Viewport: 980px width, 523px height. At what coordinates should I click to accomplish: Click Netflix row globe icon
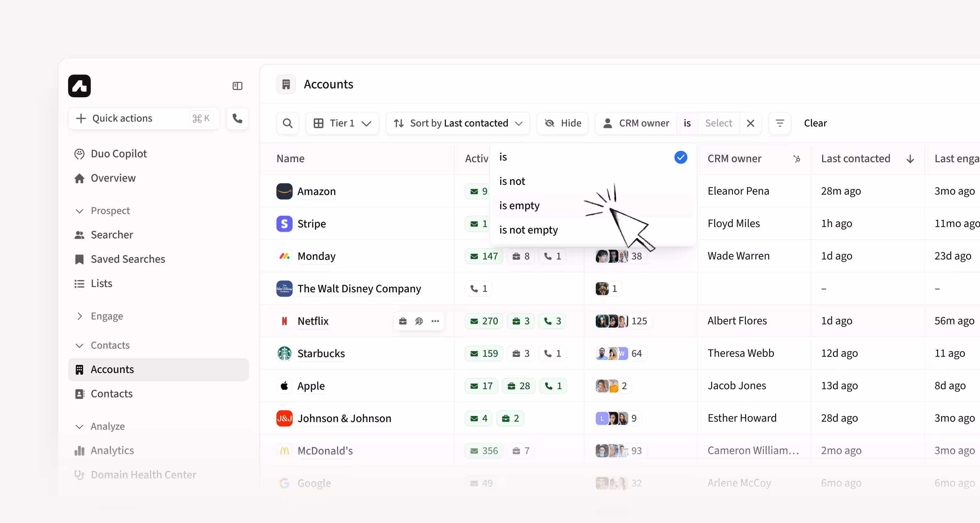point(419,321)
